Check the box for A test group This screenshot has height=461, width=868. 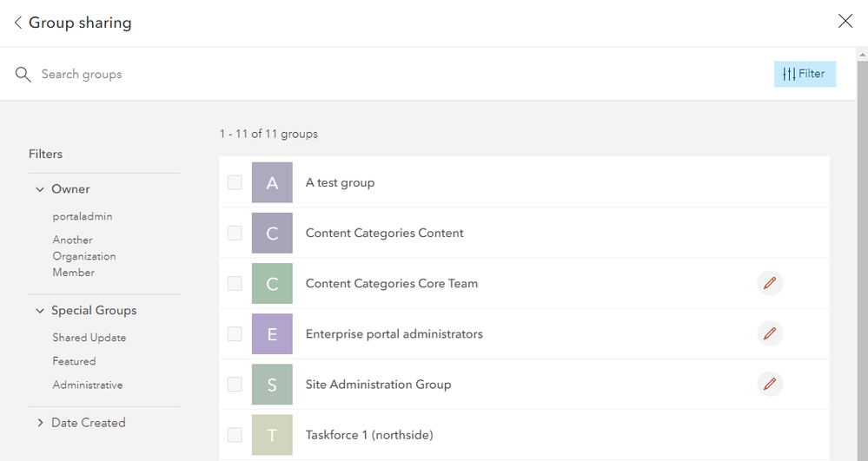click(x=235, y=182)
